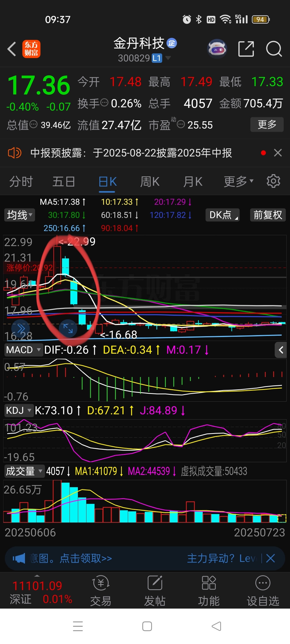Tap the 更多 quote details button
Viewport: 290px width, 644px height.
pyautogui.click(x=267, y=124)
